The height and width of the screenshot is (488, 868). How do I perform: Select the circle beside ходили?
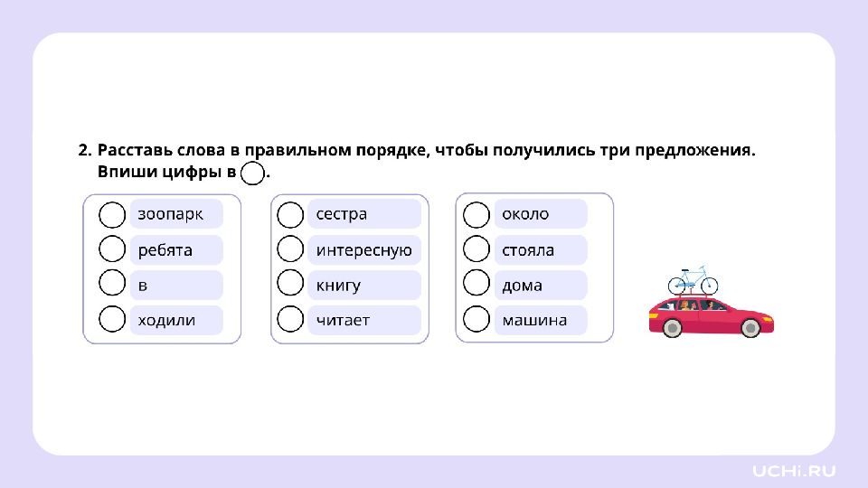coord(112,319)
